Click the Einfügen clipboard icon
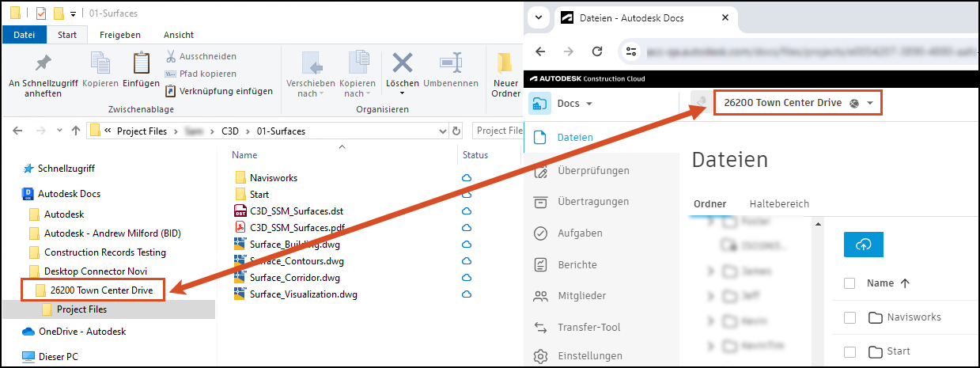The image size is (980, 368). [x=142, y=63]
